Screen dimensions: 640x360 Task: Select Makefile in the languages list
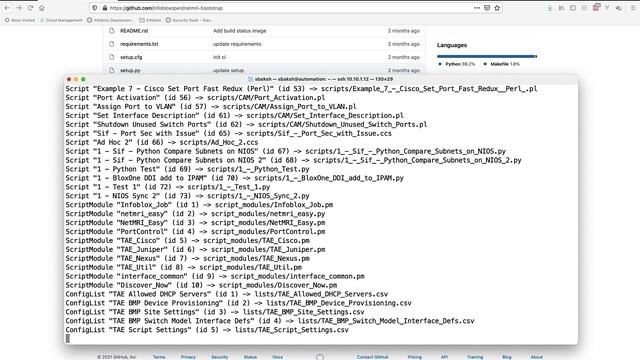[x=502, y=64]
